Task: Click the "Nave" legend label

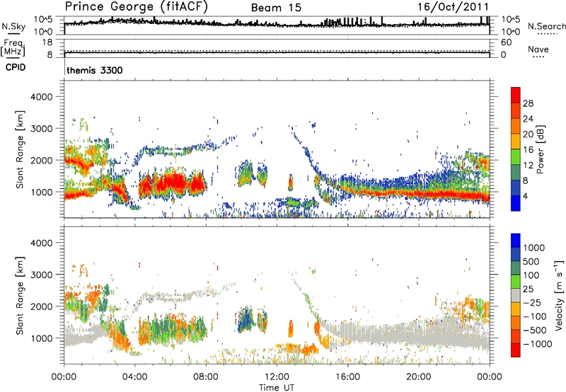Action: click(538, 49)
